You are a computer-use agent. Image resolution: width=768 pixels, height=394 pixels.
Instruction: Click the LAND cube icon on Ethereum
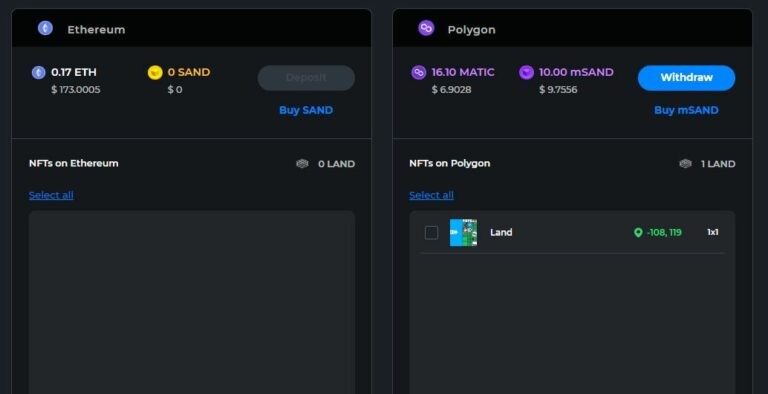coord(302,164)
